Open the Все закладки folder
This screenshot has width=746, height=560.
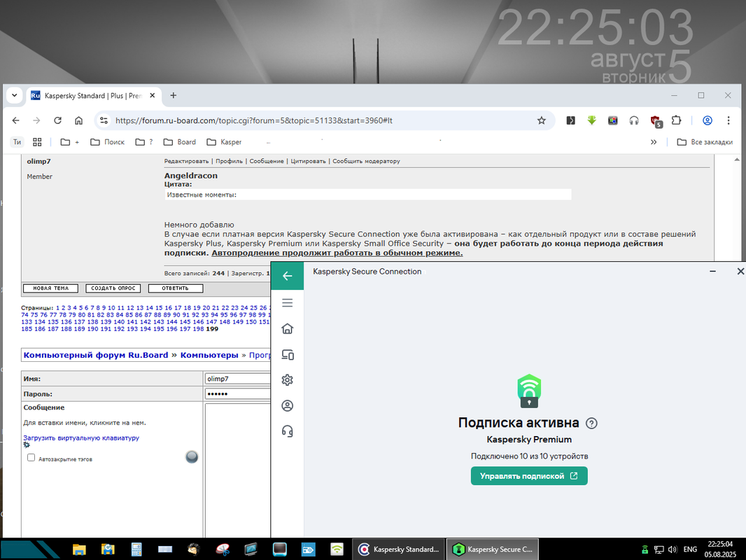click(705, 142)
